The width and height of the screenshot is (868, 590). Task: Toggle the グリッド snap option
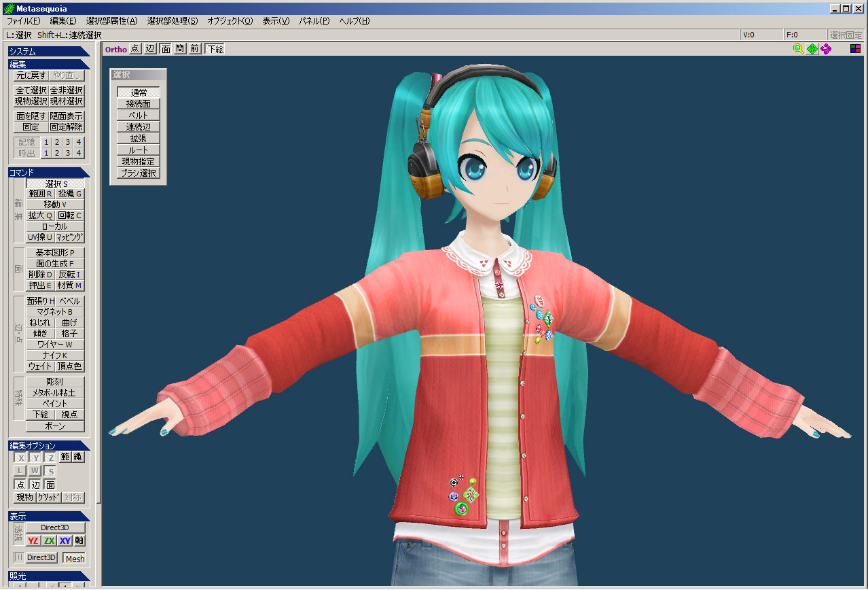tap(49, 498)
